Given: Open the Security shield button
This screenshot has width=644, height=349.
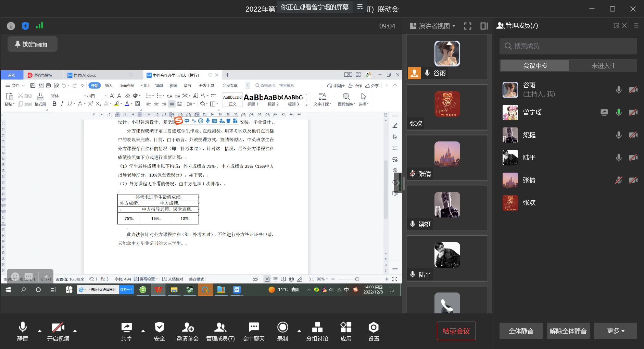Looking at the screenshot, I should [160, 332].
